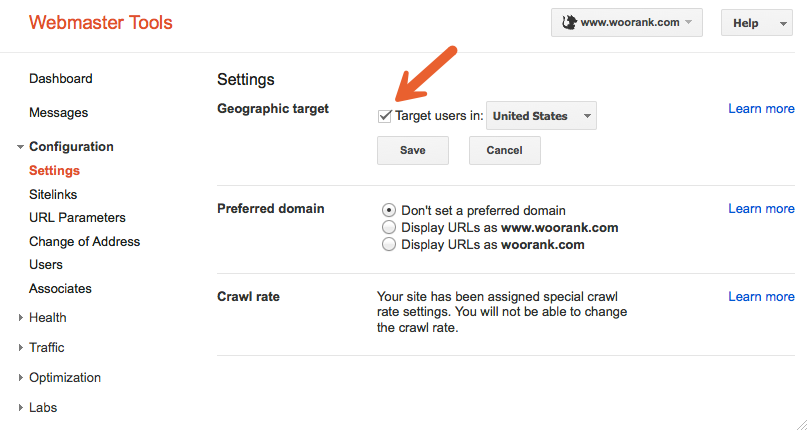
Task: Click the Geographic target label
Action: 273,109
